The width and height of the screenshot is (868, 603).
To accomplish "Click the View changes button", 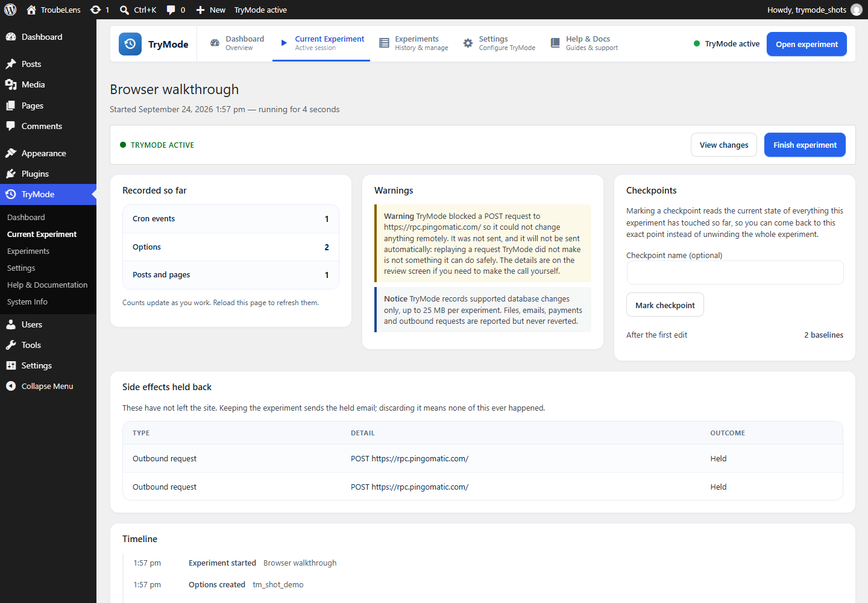I will point(724,145).
